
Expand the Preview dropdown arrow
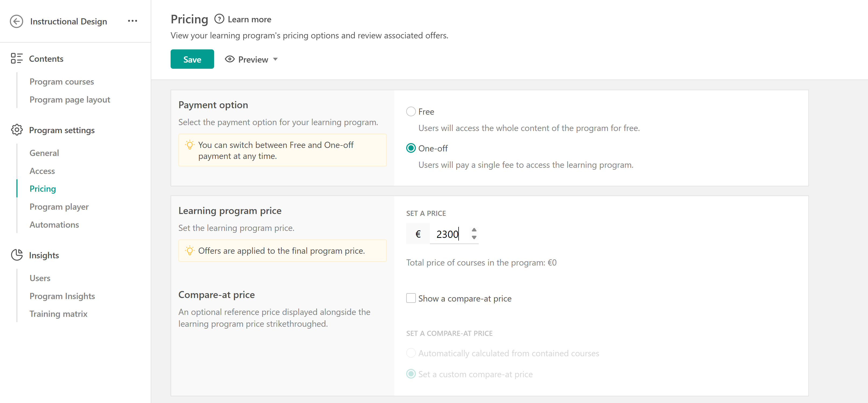coord(275,59)
